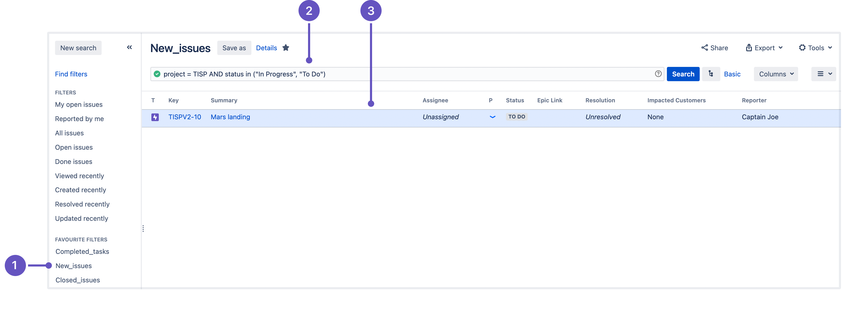Select the New_issues favourite filter
868x321 pixels.
point(74,266)
